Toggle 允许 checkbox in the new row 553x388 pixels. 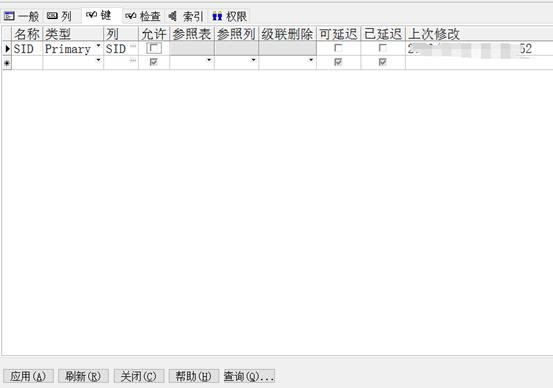click(154, 62)
